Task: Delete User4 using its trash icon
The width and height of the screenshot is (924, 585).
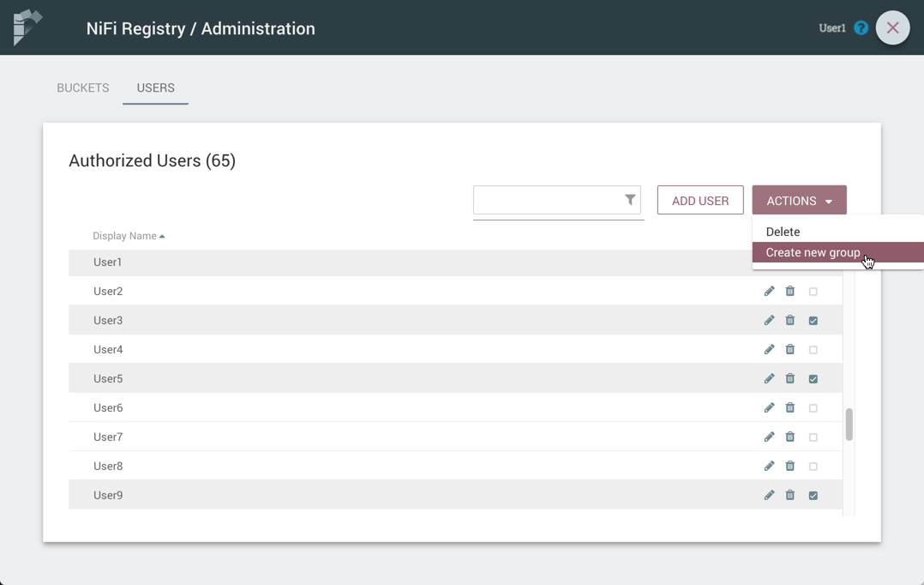Action: 790,350
